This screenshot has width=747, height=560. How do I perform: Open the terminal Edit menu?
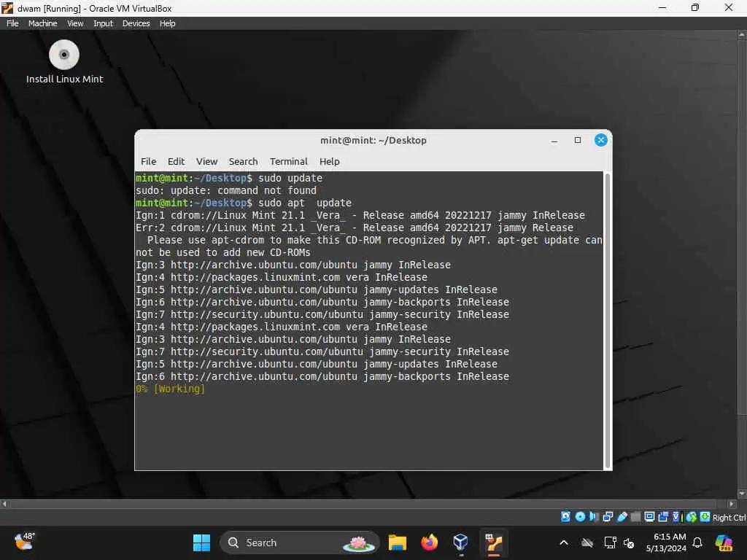pyautogui.click(x=176, y=161)
